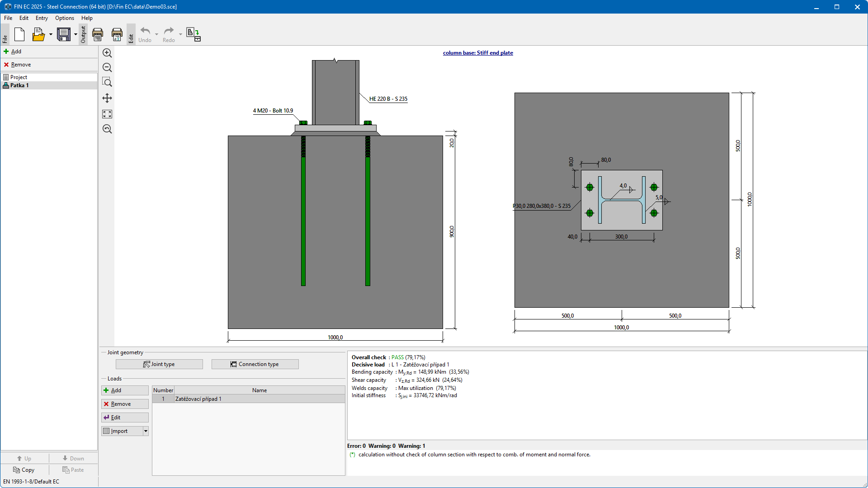Open the Options menu
This screenshot has height=488, width=868.
[64, 18]
